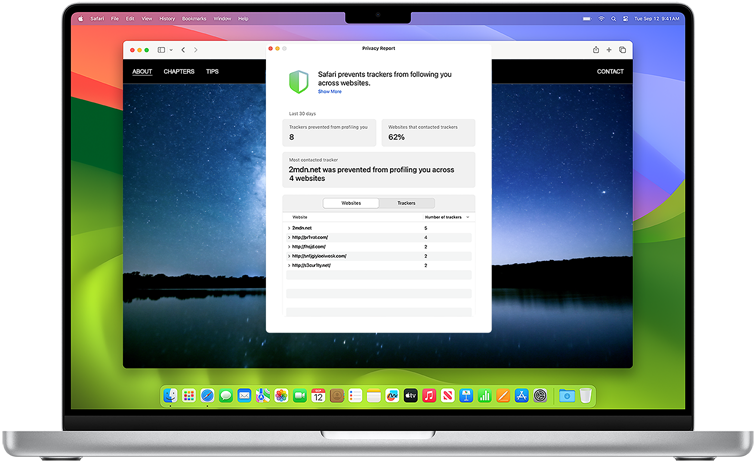Viewport: 756px width, 462px height.
Task: Open App Store from the Dock
Action: pos(521,396)
